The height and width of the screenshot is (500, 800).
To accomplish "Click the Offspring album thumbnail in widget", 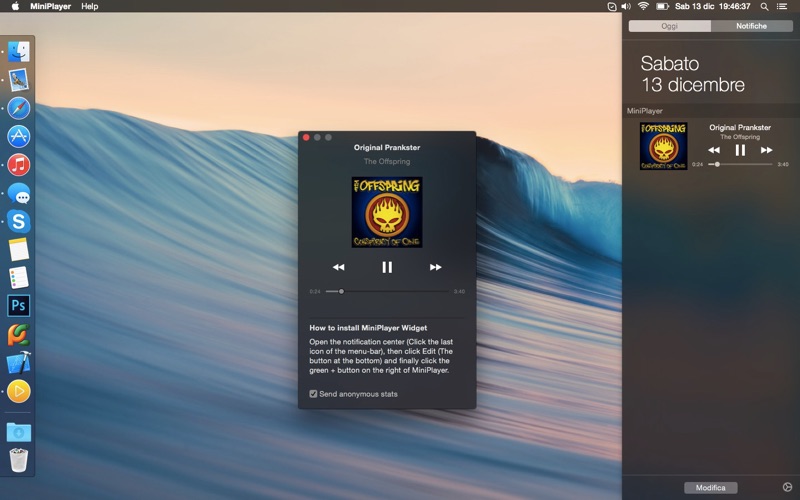I will coord(663,146).
